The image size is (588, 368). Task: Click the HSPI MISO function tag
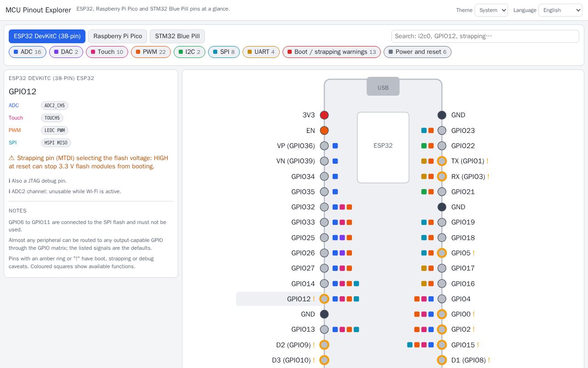pos(56,143)
